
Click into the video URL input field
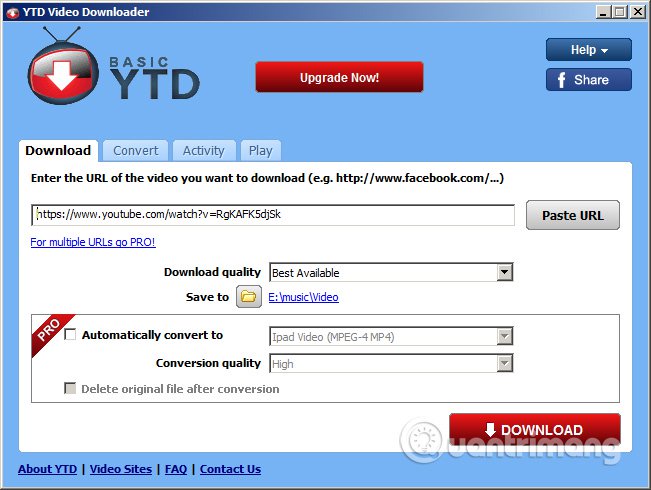pyautogui.click(x=273, y=215)
